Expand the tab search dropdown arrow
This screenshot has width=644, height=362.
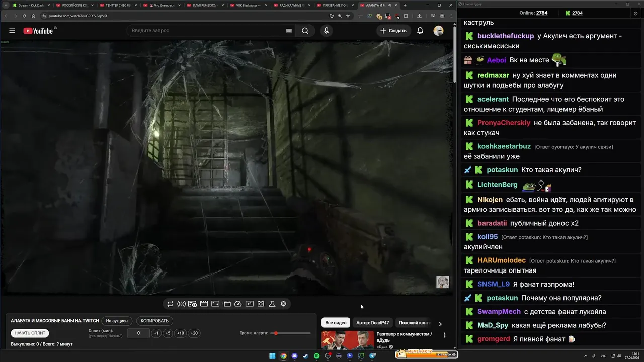pyautogui.click(x=5, y=5)
